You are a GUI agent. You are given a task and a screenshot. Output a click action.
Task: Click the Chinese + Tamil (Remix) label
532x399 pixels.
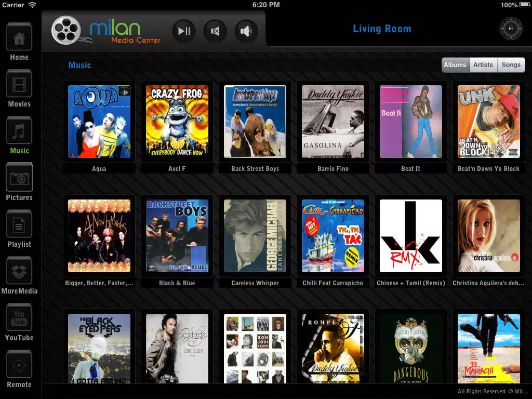(411, 283)
